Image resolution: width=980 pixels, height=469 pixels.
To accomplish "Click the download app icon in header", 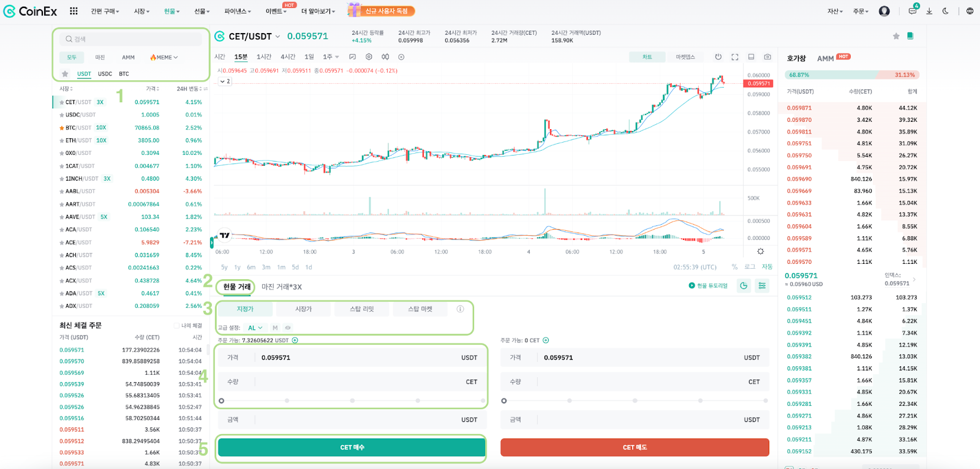I will click(929, 11).
